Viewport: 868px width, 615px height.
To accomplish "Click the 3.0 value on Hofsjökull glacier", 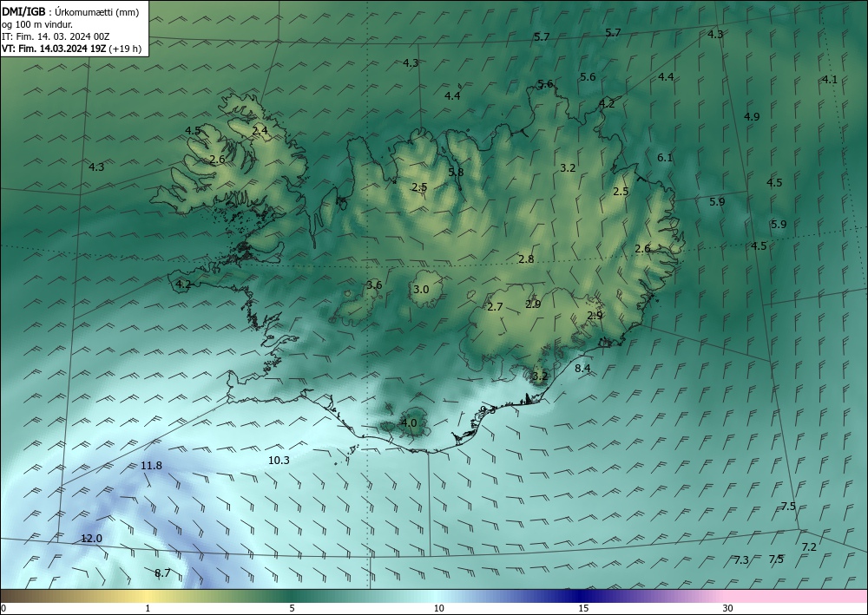I will [x=421, y=289].
